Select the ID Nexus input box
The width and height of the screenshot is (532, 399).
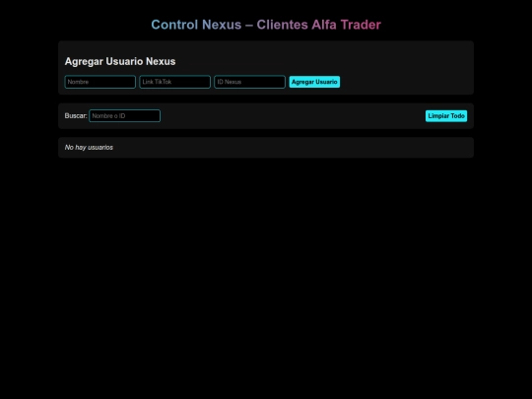point(249,82)
